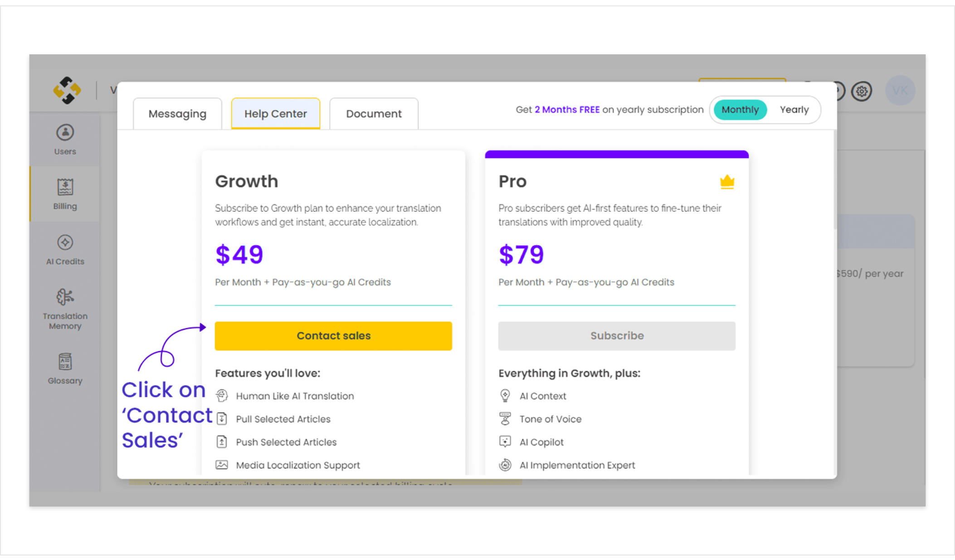Click the settings gear icon
The width and height of the screenshot is (955, 560).
[862, 92]
